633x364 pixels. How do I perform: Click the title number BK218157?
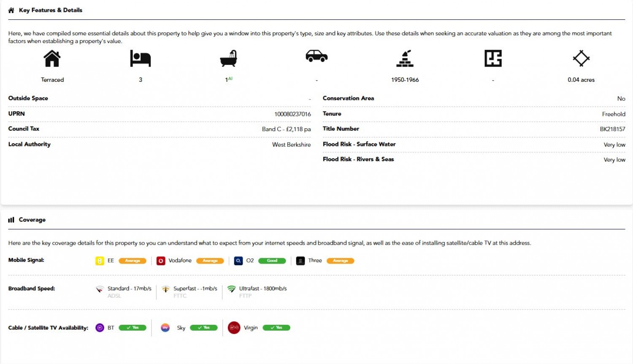(x=612, y=129)
